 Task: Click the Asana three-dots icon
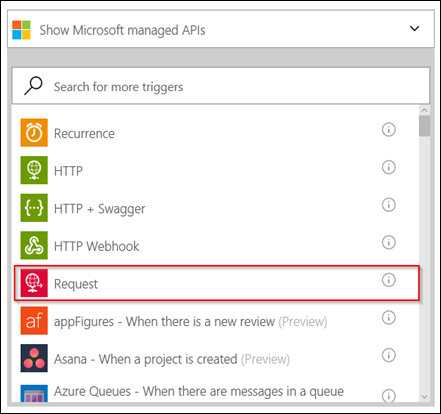[34, 358]
